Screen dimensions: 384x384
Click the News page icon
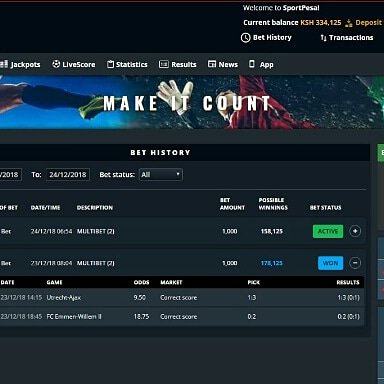coord(212,64)
